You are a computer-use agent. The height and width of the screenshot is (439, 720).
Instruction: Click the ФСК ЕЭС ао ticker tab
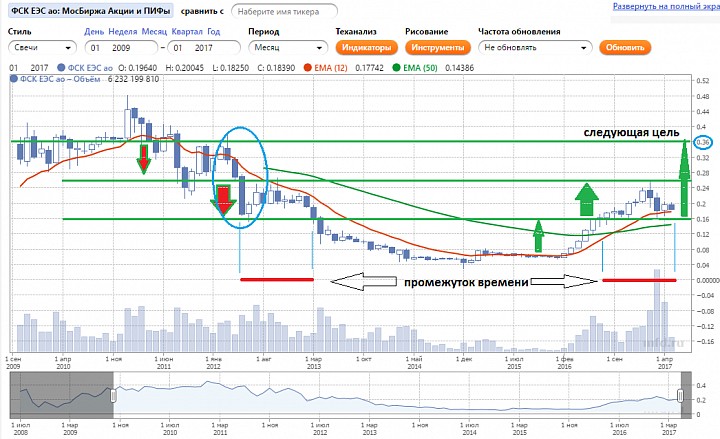point(90,11)
